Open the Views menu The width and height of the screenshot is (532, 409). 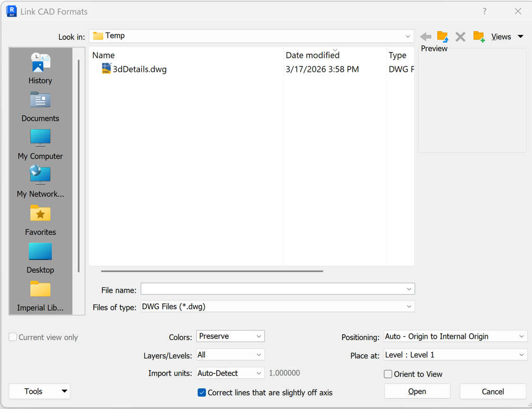coord(507,36)
